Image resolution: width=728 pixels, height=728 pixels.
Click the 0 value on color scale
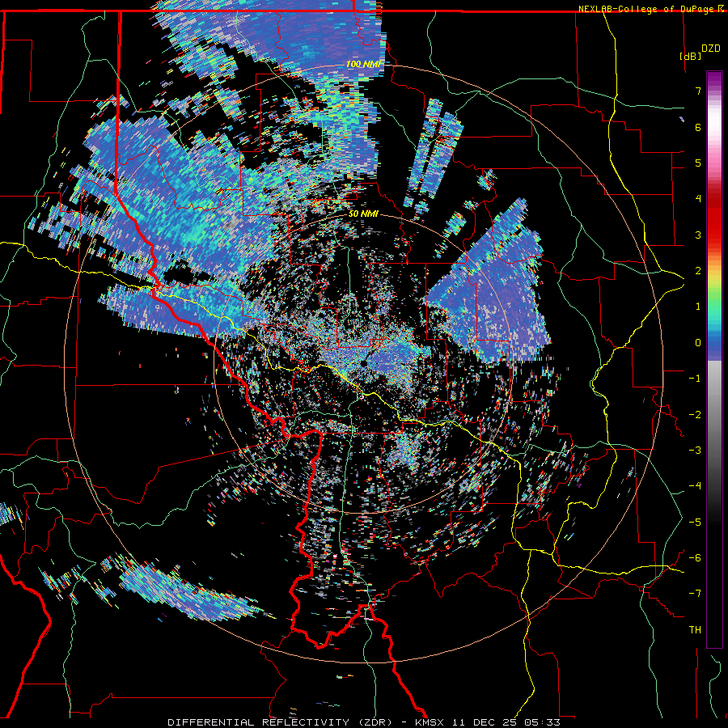(x=698, y=343)
